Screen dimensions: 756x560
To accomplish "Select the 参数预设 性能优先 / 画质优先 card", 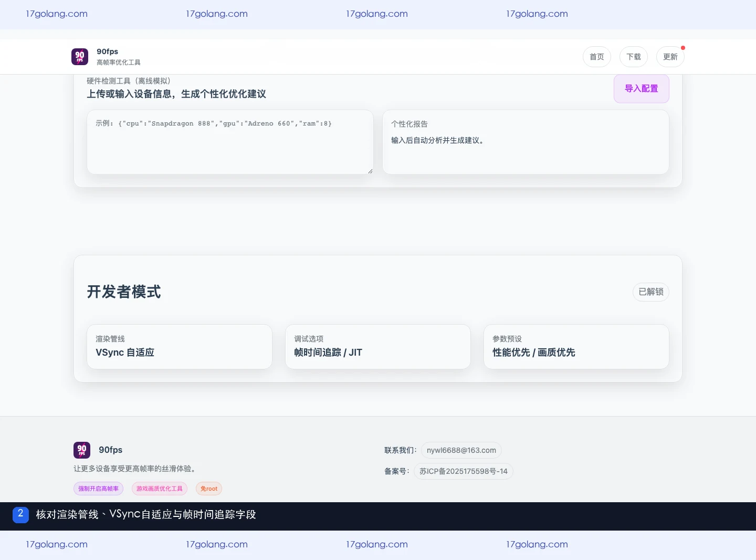I will [576, 347].
